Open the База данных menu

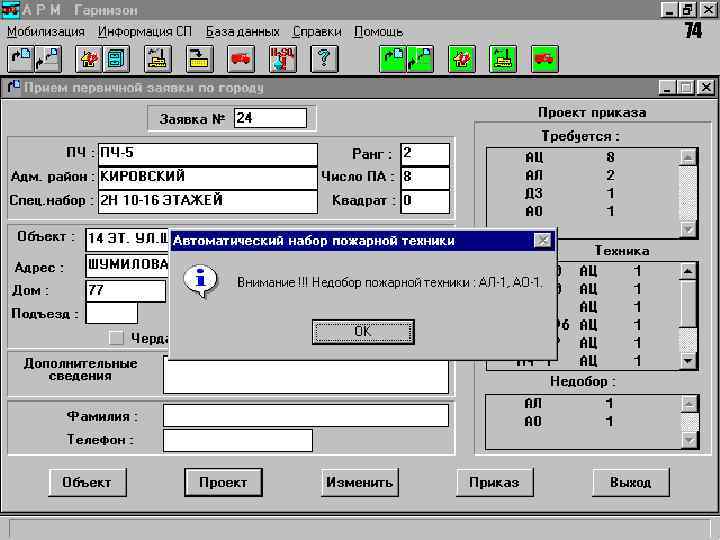click(242, 32)
